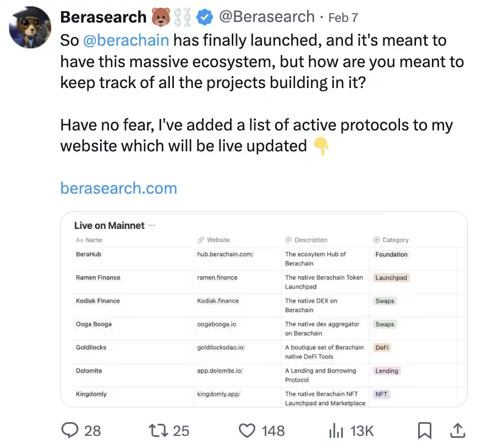Screen dimensions: 482x448
Task: Open the Berasearch profile avatar
Action: (30, 28)
